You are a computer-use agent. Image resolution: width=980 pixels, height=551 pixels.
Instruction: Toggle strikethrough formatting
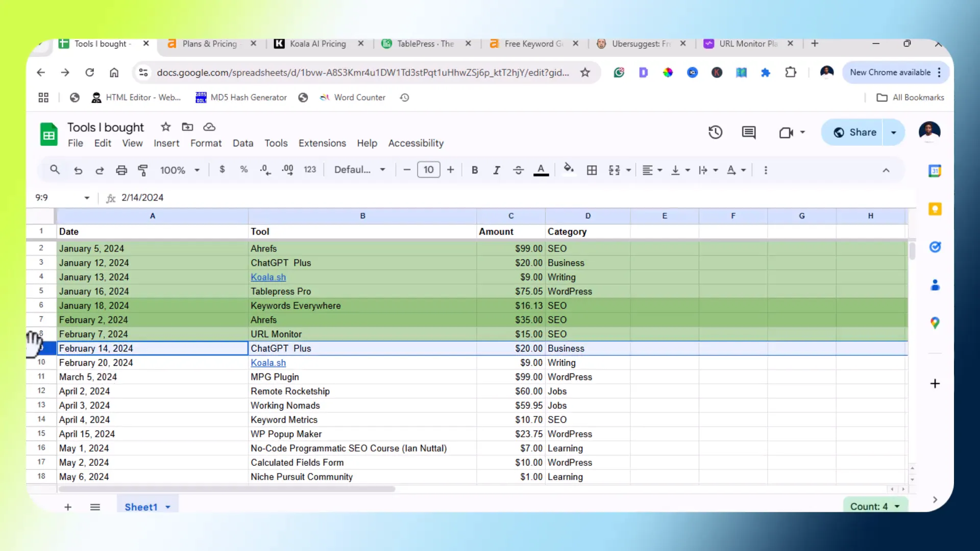(518, 170)
